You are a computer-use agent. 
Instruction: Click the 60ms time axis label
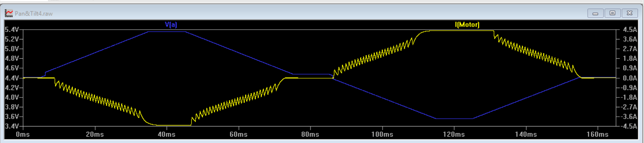[239, 134]
